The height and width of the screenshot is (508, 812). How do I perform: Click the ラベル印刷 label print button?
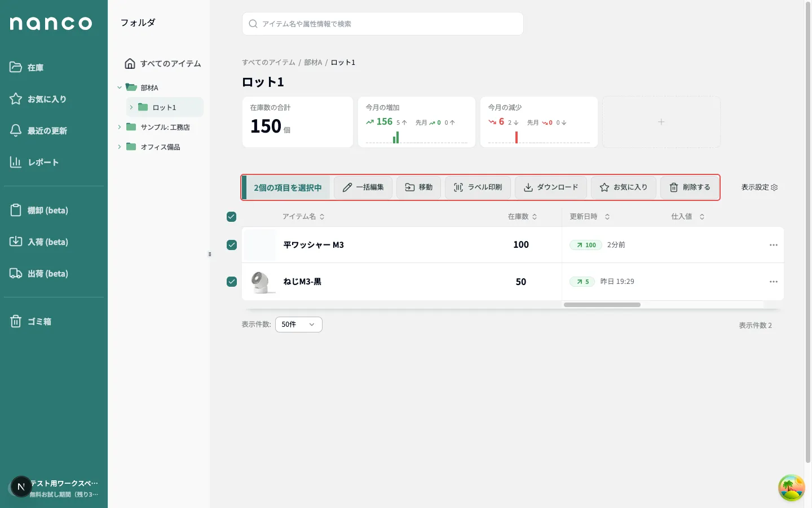(x=478, y=187)
